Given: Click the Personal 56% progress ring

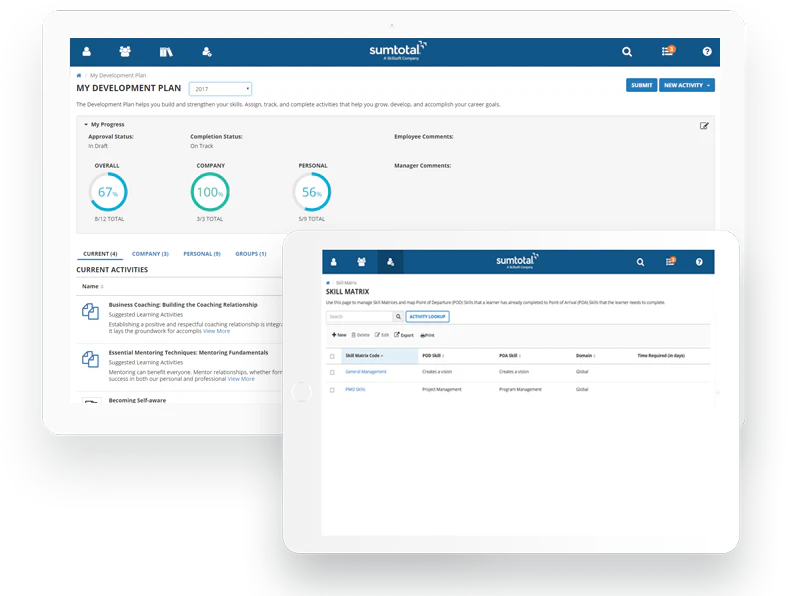Looking at the screenshot, I should pos(312,192).
